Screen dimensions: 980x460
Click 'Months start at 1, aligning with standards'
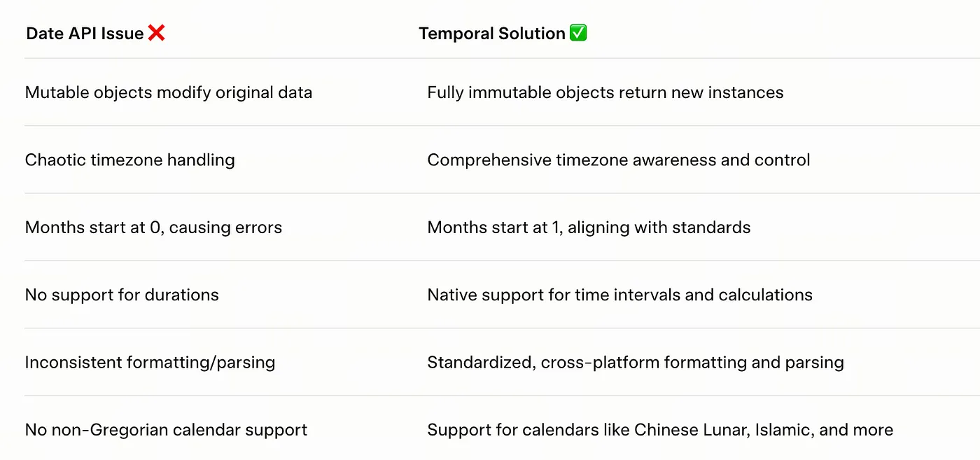[x=589, y=228]
